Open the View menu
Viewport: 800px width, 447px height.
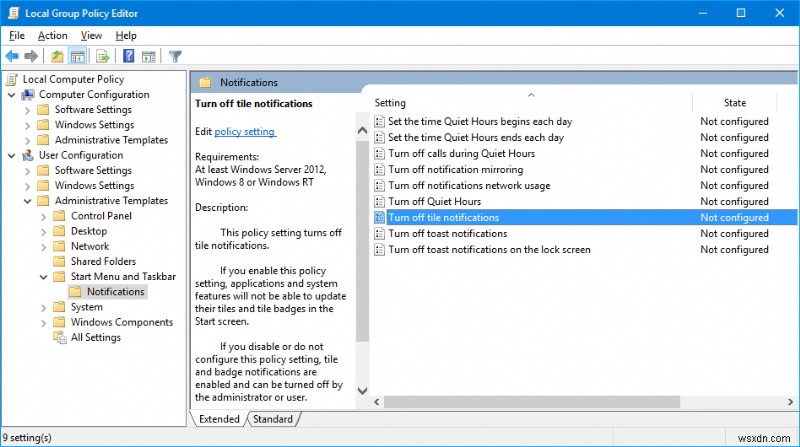pyautogui.click(x=91, y=36)
